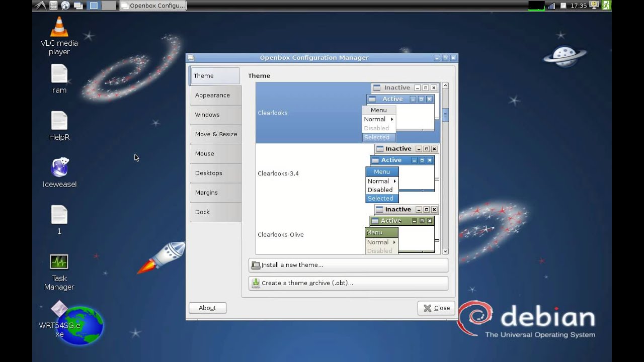Click 'Create a theme archive (.obt)...' button
The height and width of the screenshot is (362, 644).
pyautogui.click(x=348, y=283)
